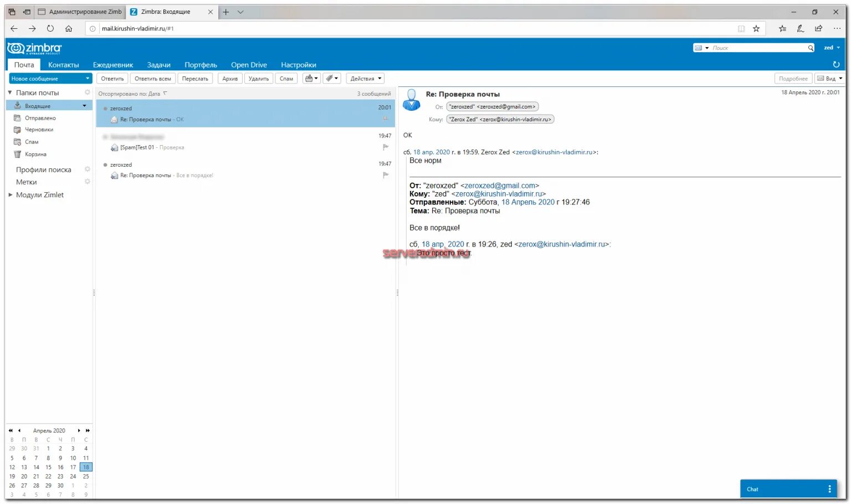The height and width of the screenshot is (504, 851).
Task: Open the Спам folder icon in sidebar
Action: click(x=17, y=142)
